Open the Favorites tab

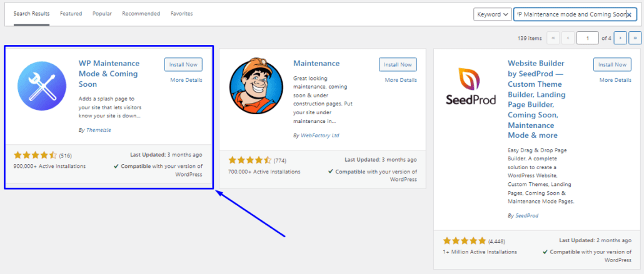181,14
